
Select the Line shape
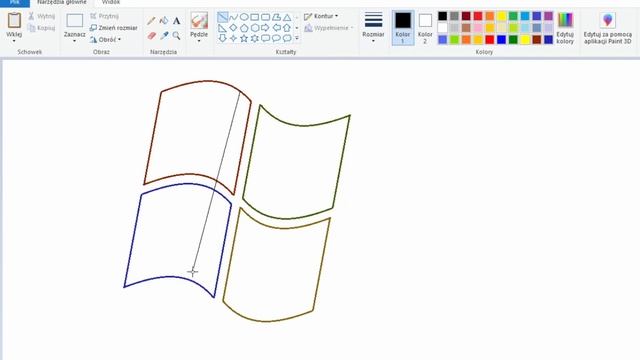[222, 17]
